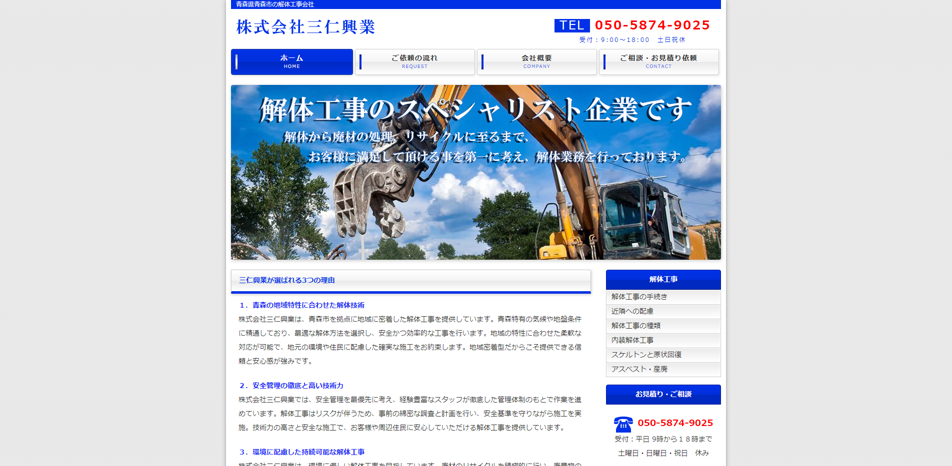Image resolution: width=952 pixels, height=466 pixels.
Task: Click the お見積り・ご相談 blue sidebar header
Action: tap(663, 394)
